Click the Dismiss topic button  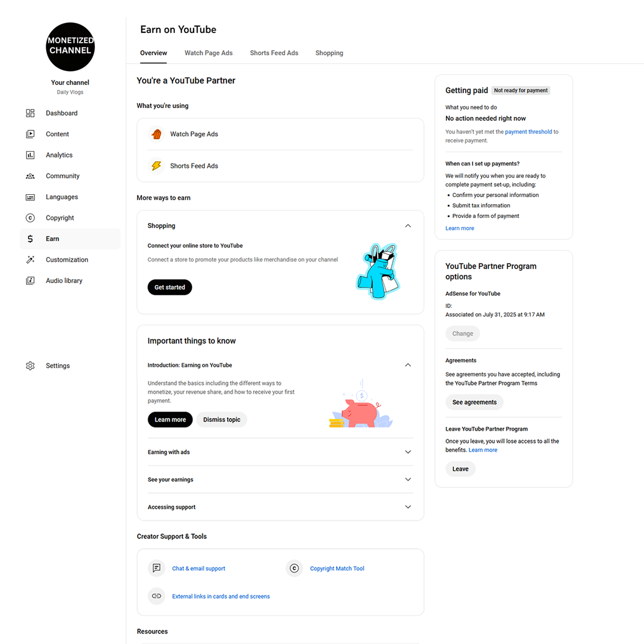click(222, 419)
